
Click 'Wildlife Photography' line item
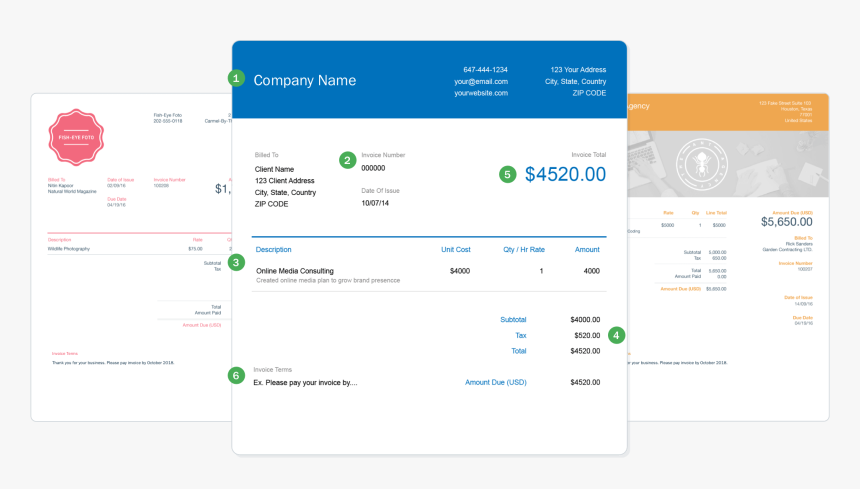(x=69, y=249)
